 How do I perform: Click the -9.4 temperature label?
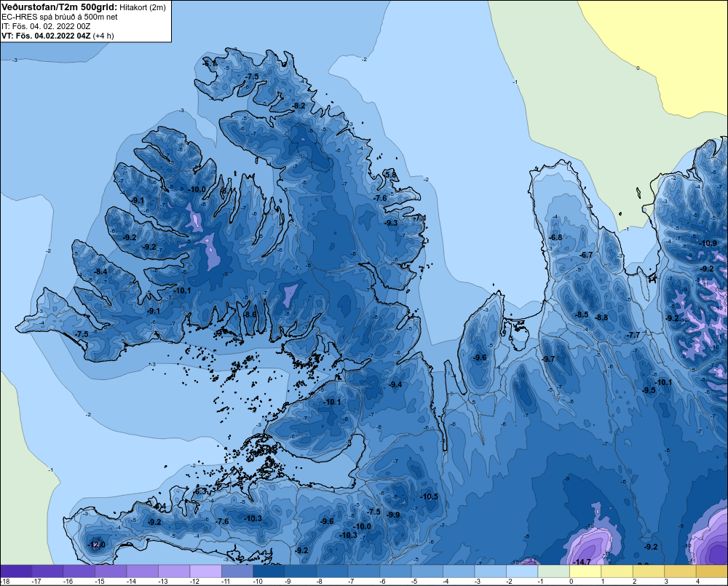[x=395, y=384]
